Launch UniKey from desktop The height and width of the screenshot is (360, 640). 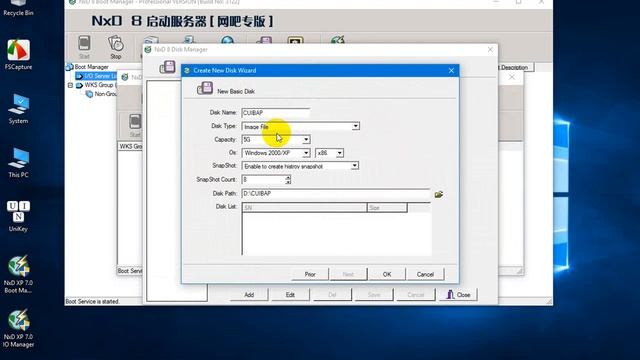(x=18, y=216)
